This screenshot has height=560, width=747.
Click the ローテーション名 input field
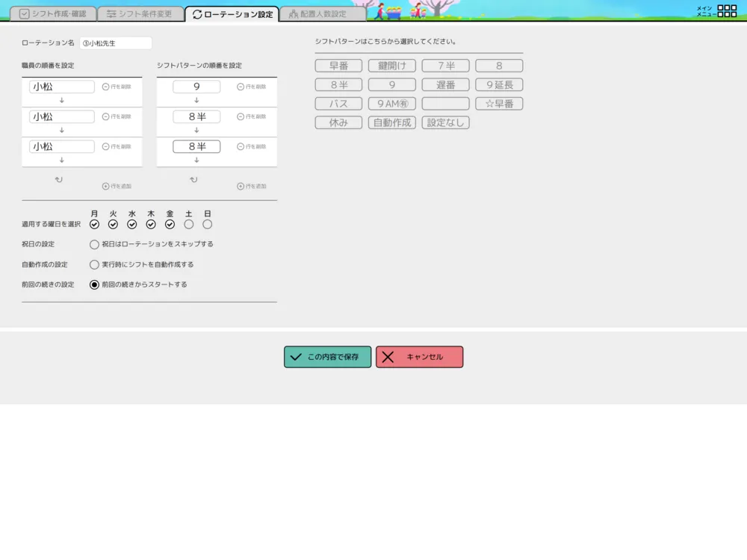tap(116, 43)
